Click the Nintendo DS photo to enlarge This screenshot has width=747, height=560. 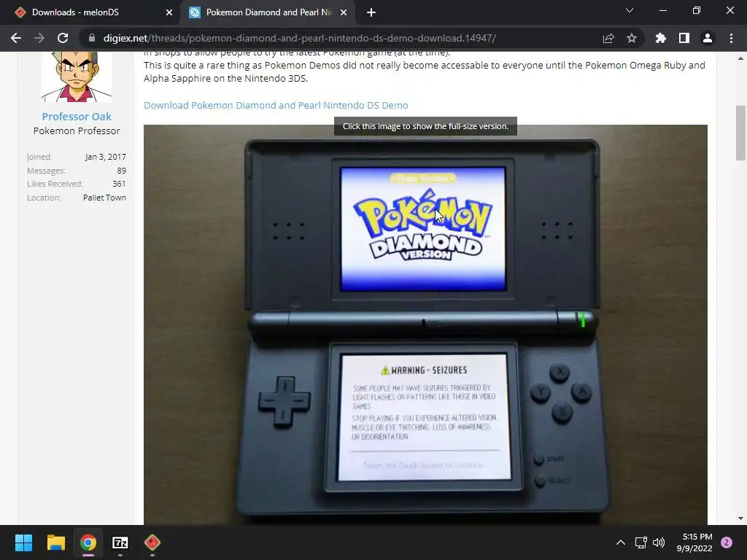pyautogui.click(x=425, y=324)
